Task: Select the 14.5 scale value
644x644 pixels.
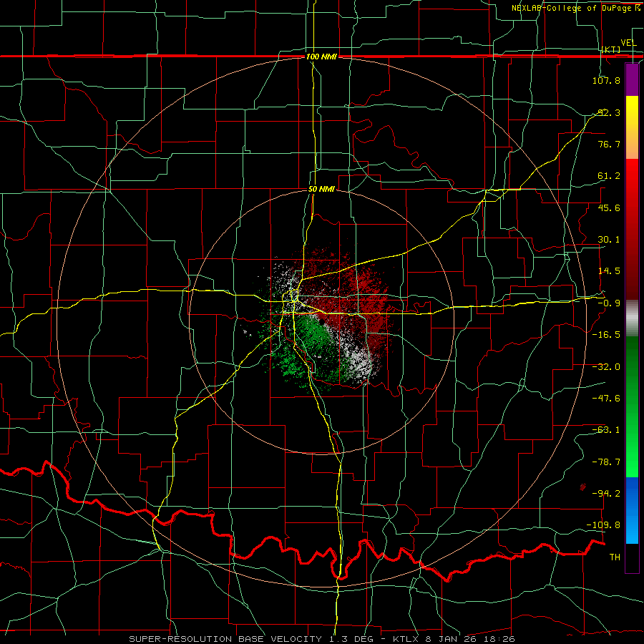Action: click(609, 271)
